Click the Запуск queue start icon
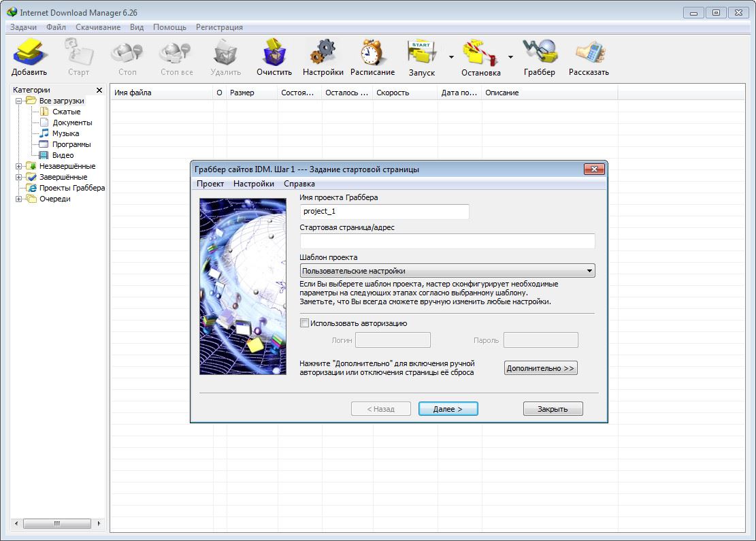The width and height of the screenshot is (756, 541). pos(421,52)
